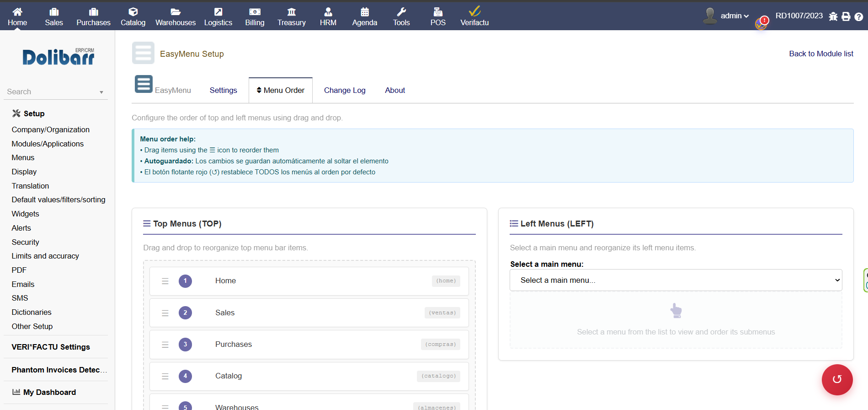Click the drag handle of the Home row
Screen dimensions: 868x410
click(x=165, y=281)
